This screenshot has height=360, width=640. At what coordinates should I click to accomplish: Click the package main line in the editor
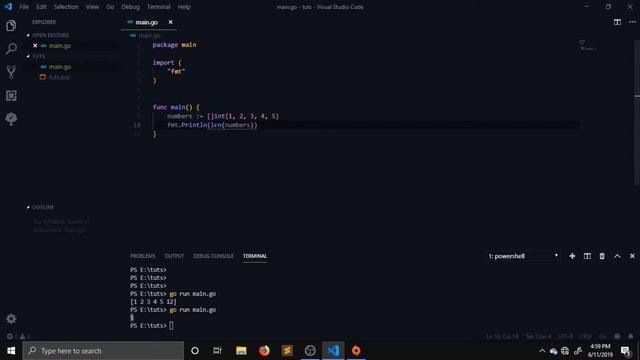click(174, 45)
